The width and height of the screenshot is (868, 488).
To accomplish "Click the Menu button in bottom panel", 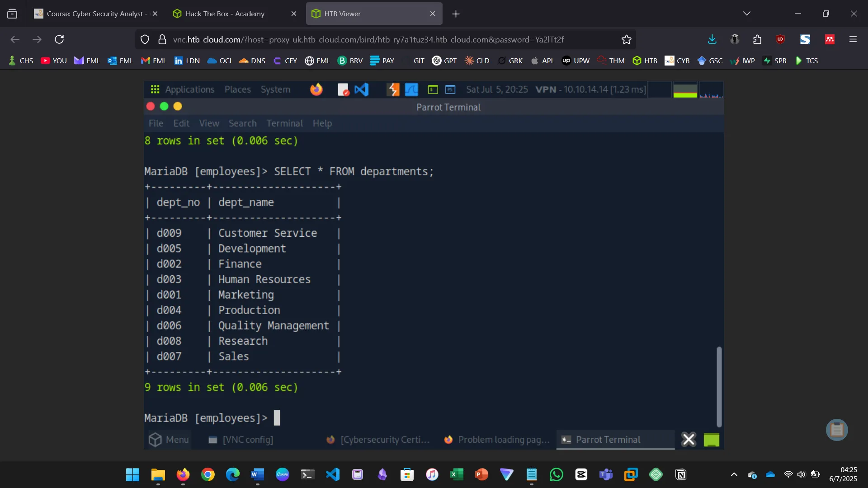I will click(169, 440).
